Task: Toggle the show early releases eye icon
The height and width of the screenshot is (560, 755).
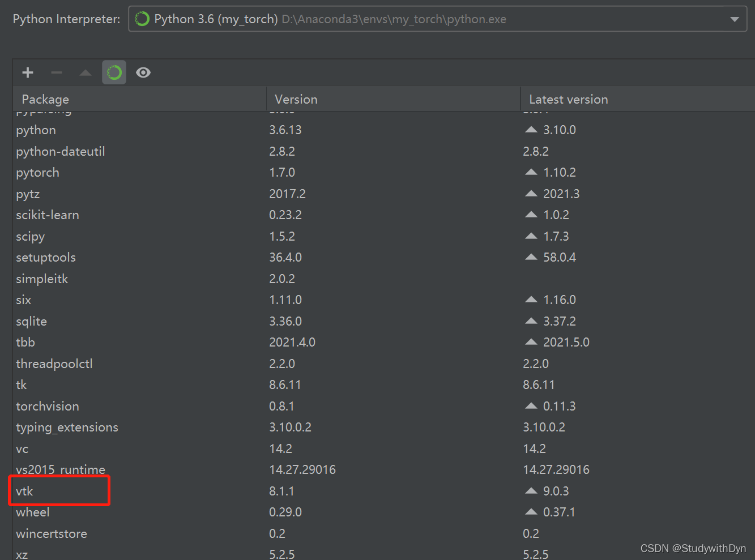Action: click(143, 72)
